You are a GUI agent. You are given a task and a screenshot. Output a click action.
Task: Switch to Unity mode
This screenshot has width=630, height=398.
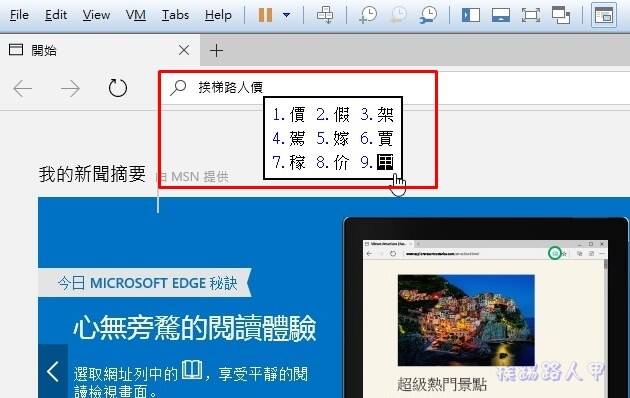coord(561,15)
